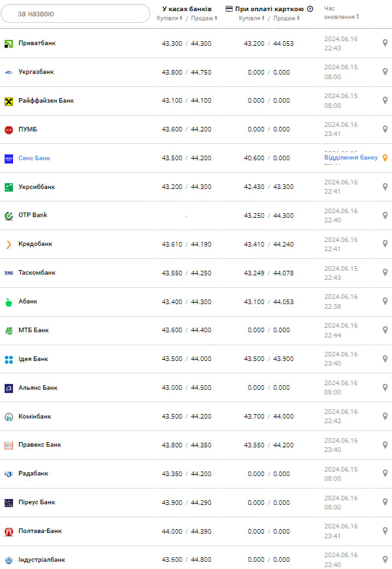392x569 pixels.
Task: Click the card payment help question icon
Action: pos(310,9)
